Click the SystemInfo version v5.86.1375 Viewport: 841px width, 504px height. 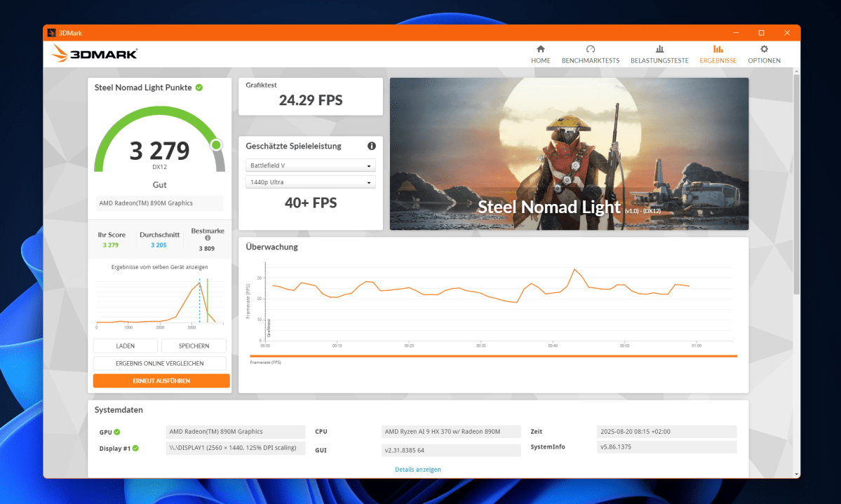tap(666, 447)
